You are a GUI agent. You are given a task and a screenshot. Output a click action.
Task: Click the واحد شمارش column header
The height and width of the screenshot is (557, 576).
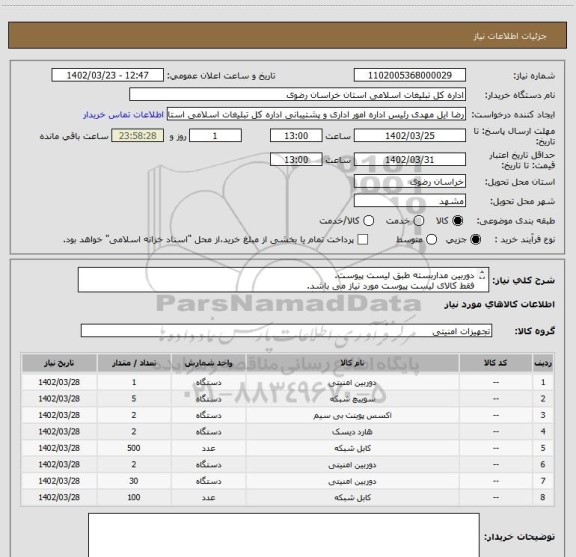pyautogui.click(x=208, y=363)
